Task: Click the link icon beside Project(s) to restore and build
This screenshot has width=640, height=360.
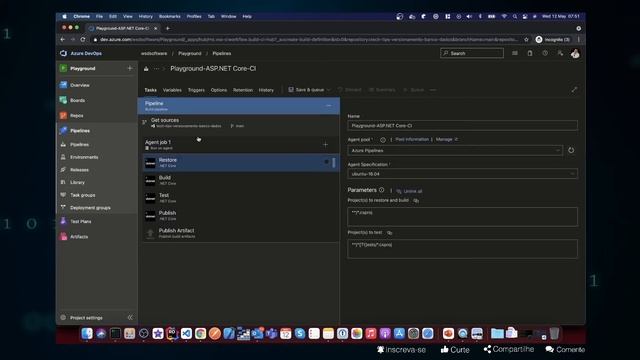Action: (416, 200)
